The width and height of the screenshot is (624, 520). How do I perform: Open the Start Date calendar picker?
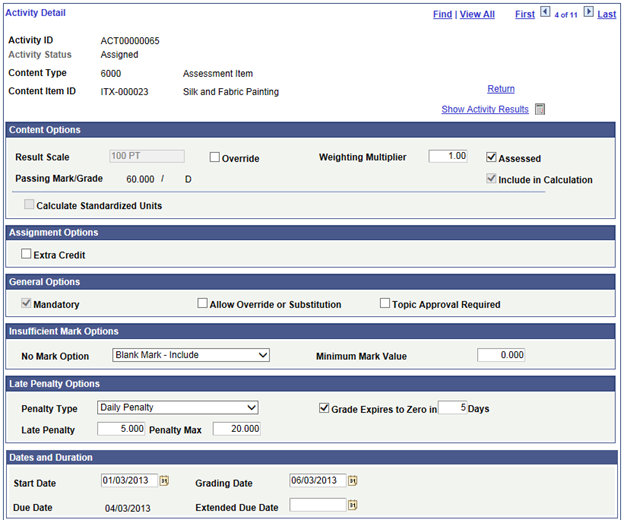pos(164,481)
